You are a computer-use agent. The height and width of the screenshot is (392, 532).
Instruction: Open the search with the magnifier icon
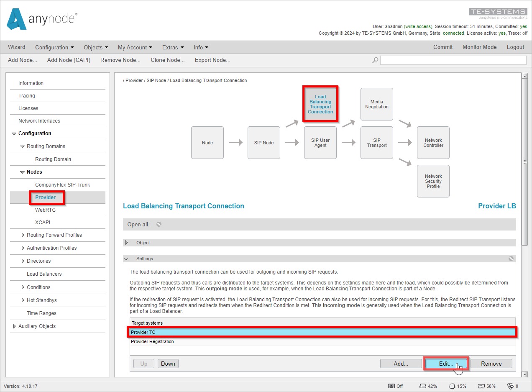coord(375,60)
